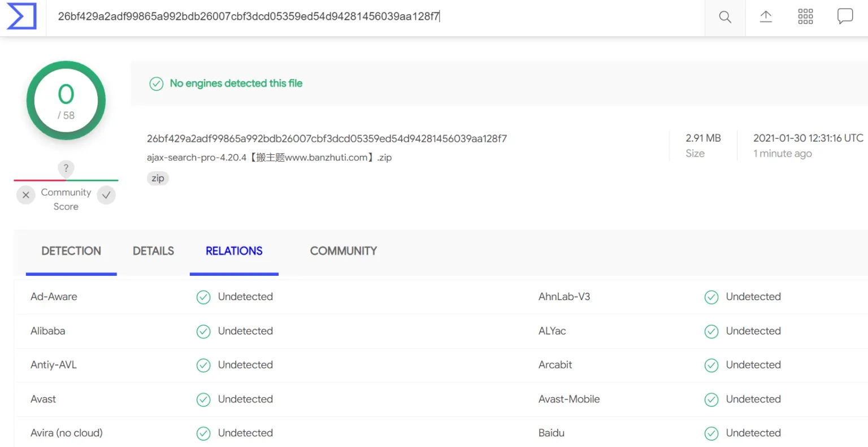This screenshot has width=868, height=447.
Task: Click the Alibaba row check icon
Action: click(x=203, y=331)
